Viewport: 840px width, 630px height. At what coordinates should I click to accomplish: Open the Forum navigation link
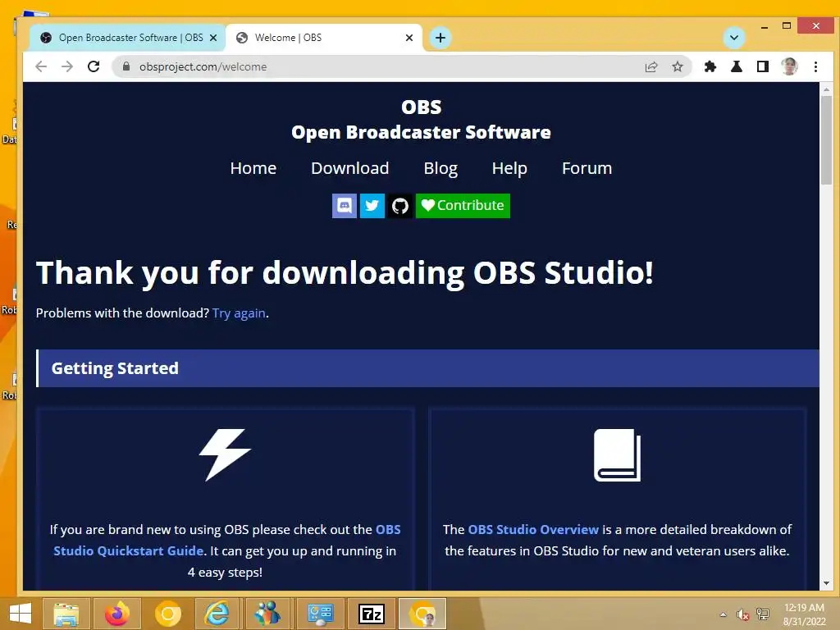tap(587, 168)
